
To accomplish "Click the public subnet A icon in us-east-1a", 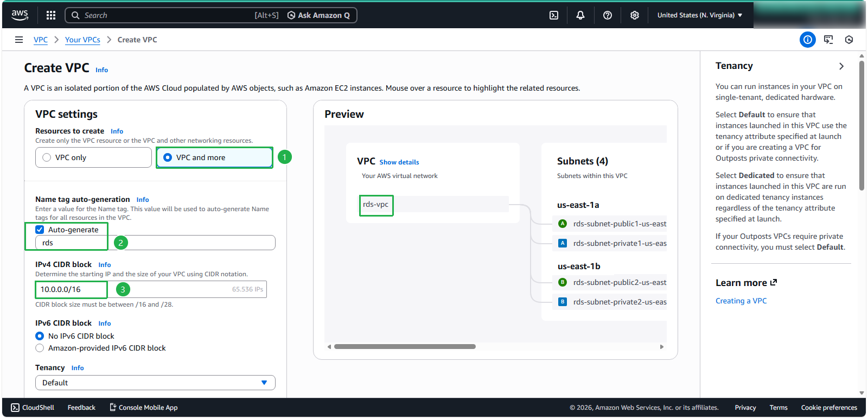I will [563, 224].
